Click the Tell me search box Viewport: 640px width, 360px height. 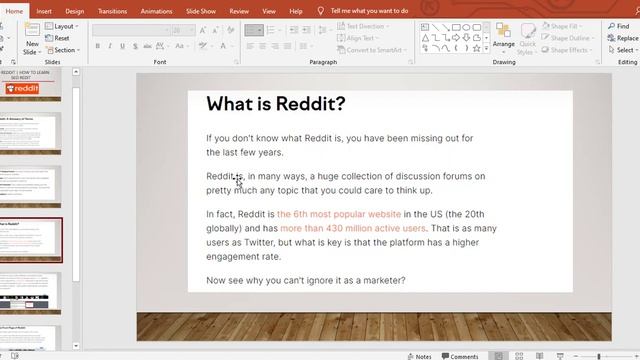[x=369, y=11]
